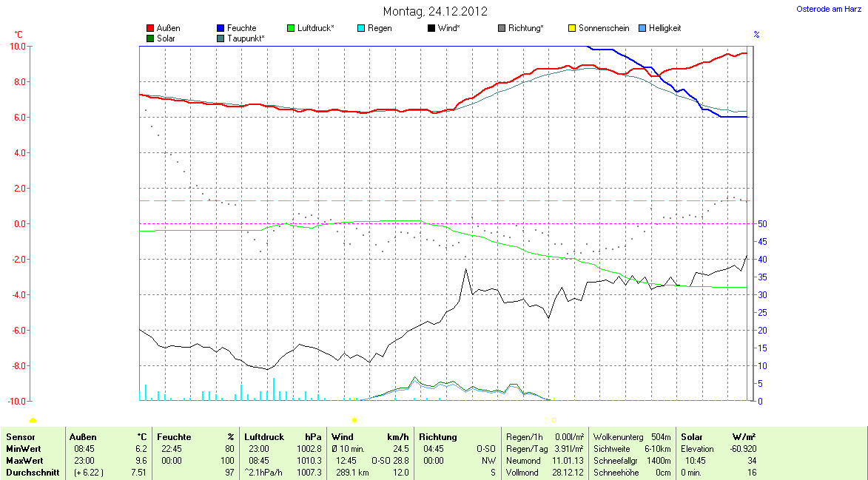Select the MaxWert row label
868x480 pixels.
23,461
